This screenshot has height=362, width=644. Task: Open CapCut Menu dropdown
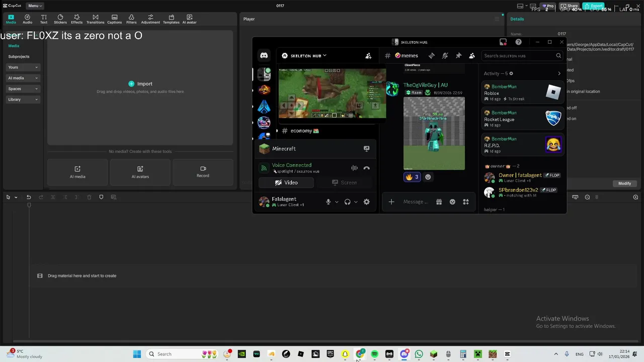click(35, 6)
